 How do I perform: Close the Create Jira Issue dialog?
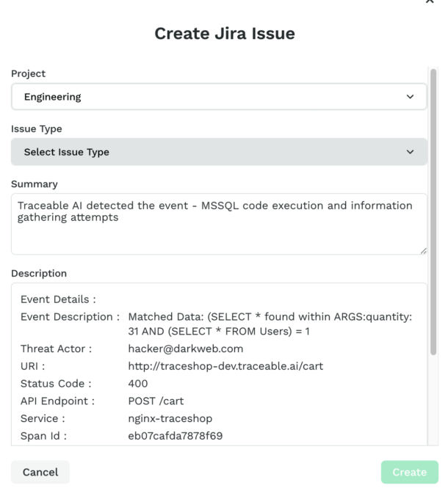click(430, 2)
